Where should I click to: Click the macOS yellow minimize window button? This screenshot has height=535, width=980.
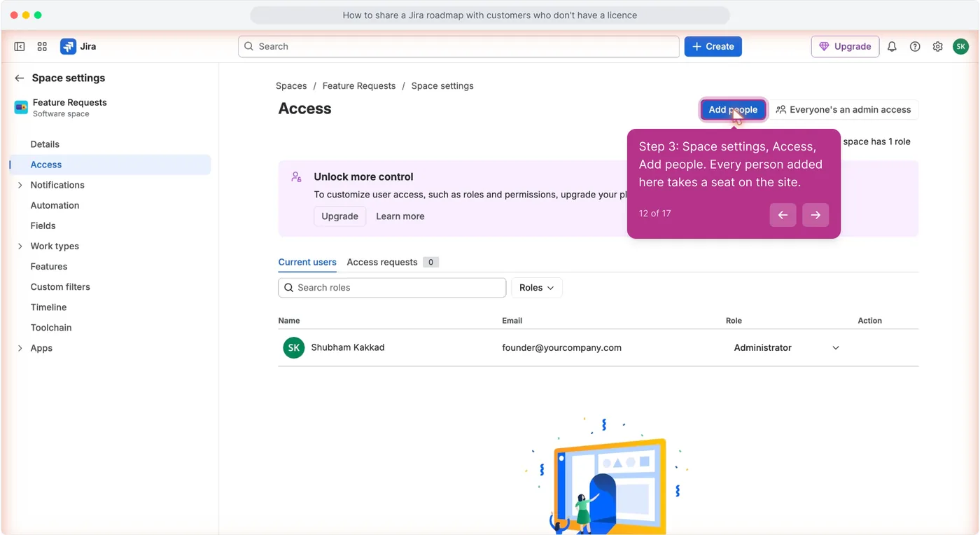(x=26, y=15)
